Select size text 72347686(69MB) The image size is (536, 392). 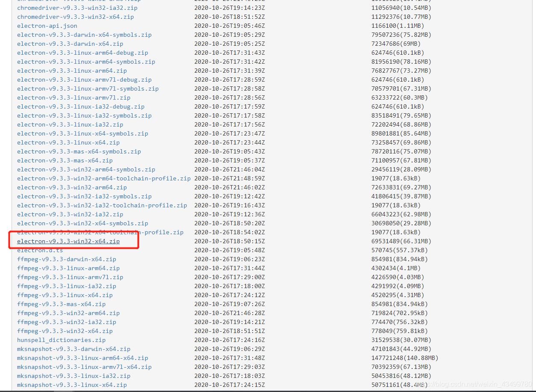pyautogui.click(x=396, y=44)
